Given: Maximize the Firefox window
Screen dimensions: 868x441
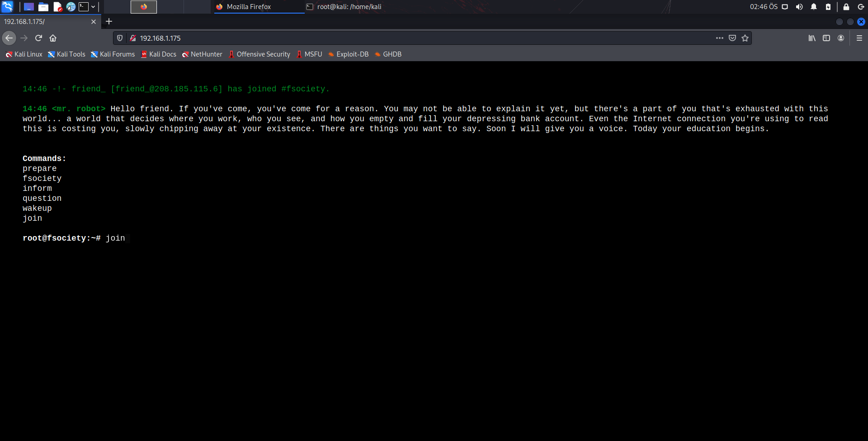Looking at the screenshot, I should click(850, 22).
